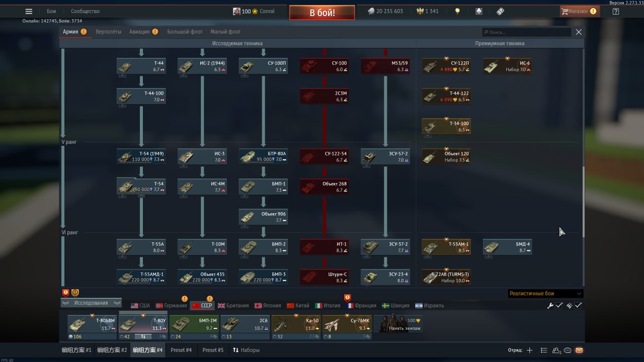This screenshot has height=362, width=644.
Task: Select the premium Т-72АВ (TURMS-T) card
Action: (446, 277)
